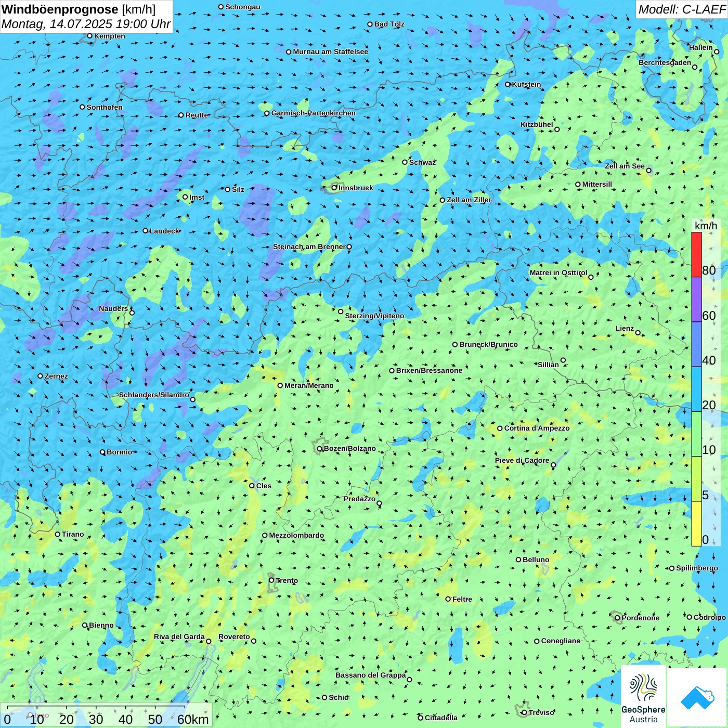
Task: Click the Bad Tölz label
Action: pos(389,24)
